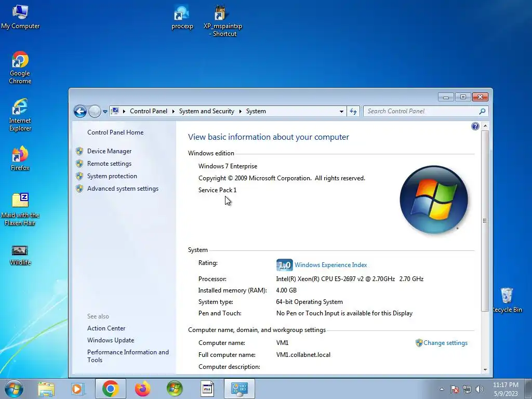The image size is (532, 399).
Task: Switch to Chrome in the taskbar
Action: coord(110,389)
